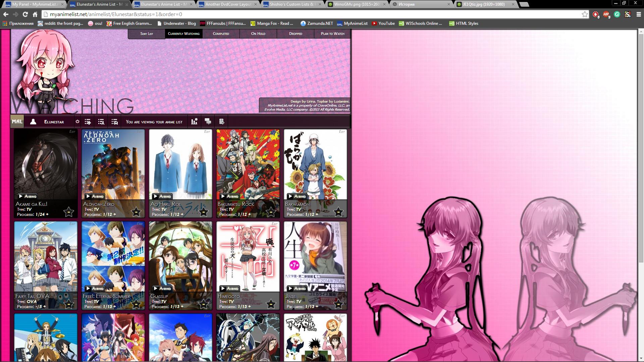This screenshot has height=362, width=644.
Task: Open the forum chat bubbles icon
Action: pos(208,122)
